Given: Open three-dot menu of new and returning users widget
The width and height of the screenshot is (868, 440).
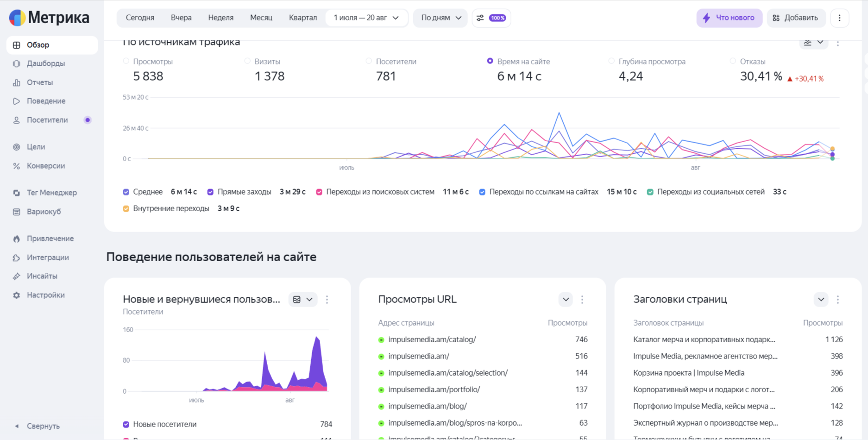Looking at the screenshot, I should [327, 300].
